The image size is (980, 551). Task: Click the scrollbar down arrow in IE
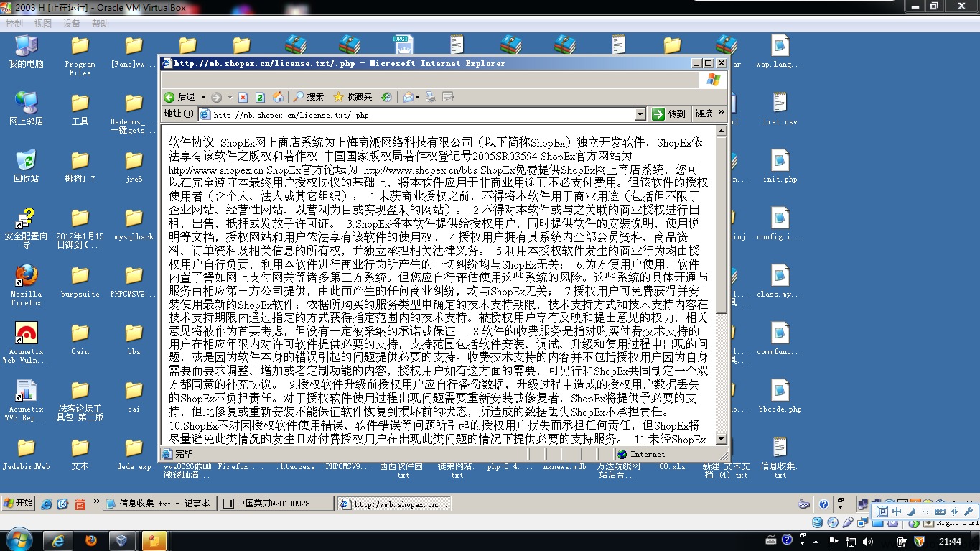[x=722, y=439]
